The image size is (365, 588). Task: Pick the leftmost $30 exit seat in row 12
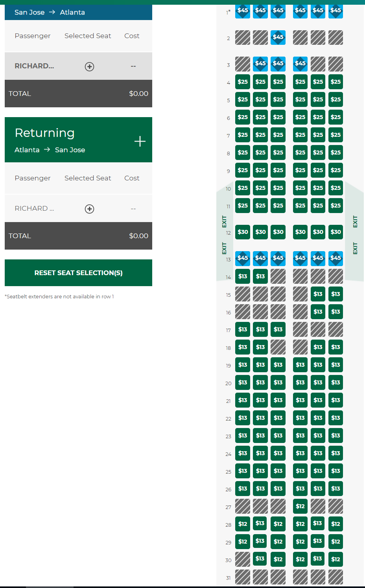243,232
